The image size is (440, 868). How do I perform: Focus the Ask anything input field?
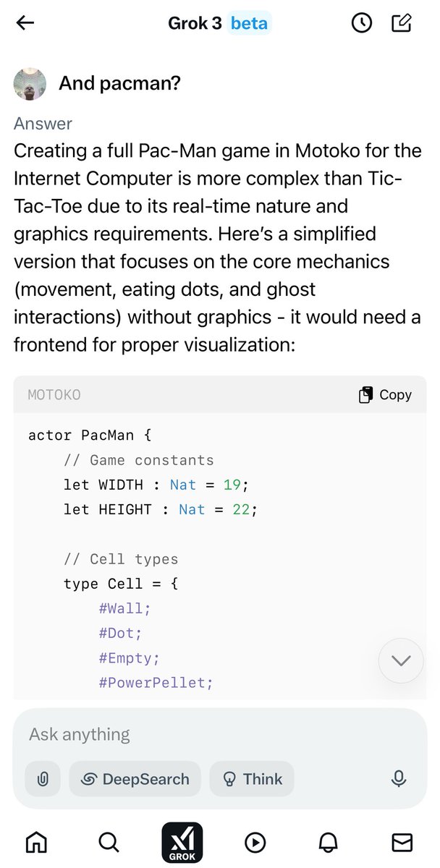[x=220, y=735]
